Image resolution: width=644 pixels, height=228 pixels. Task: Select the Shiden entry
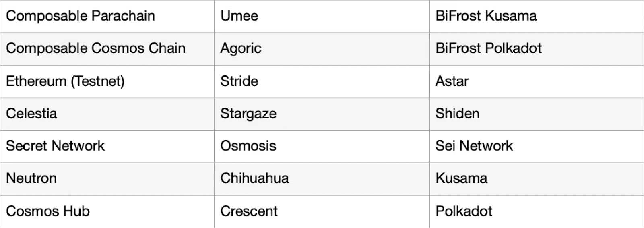tap(457, 114)
